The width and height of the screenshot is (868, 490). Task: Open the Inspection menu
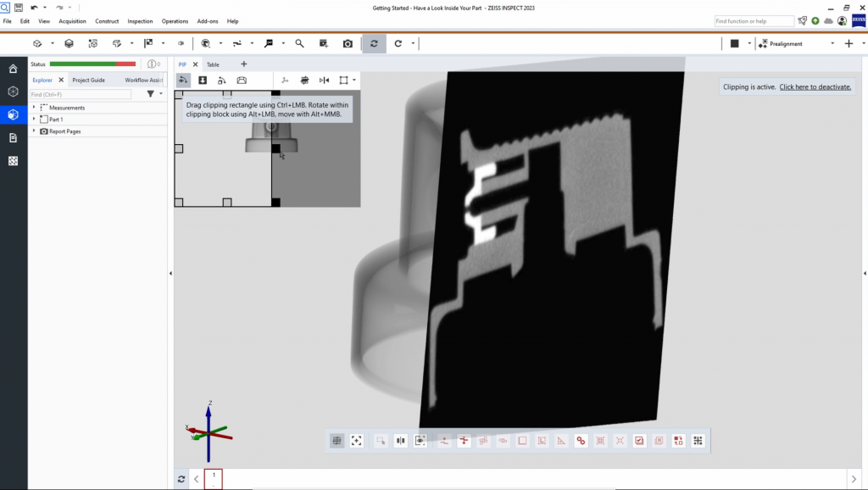point(139,20)
